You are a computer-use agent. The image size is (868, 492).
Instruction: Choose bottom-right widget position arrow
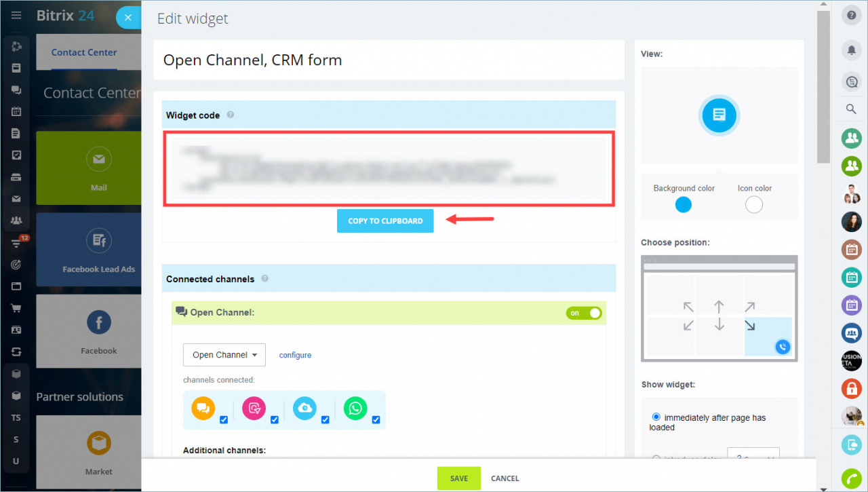750,326
